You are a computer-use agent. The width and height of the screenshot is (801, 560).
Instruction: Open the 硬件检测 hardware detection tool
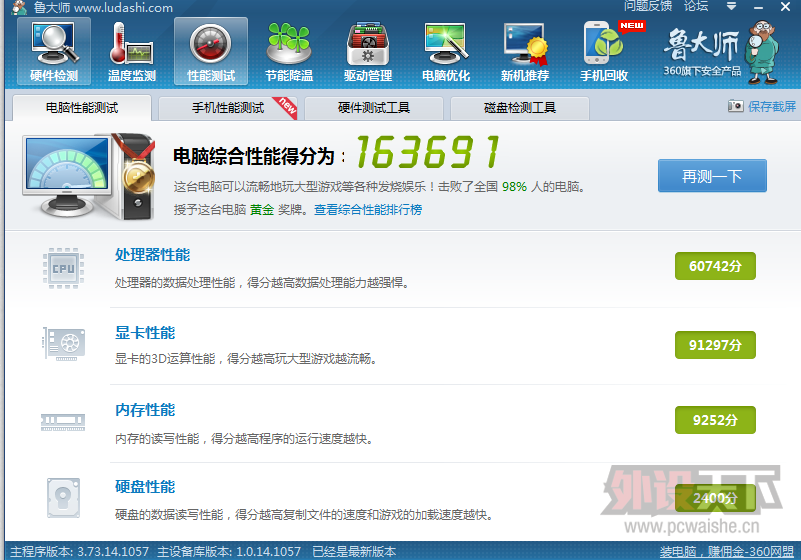(54, 51)
